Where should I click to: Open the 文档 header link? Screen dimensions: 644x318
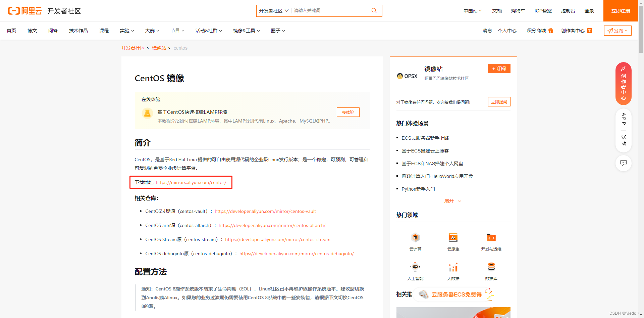tap(497, 11)
